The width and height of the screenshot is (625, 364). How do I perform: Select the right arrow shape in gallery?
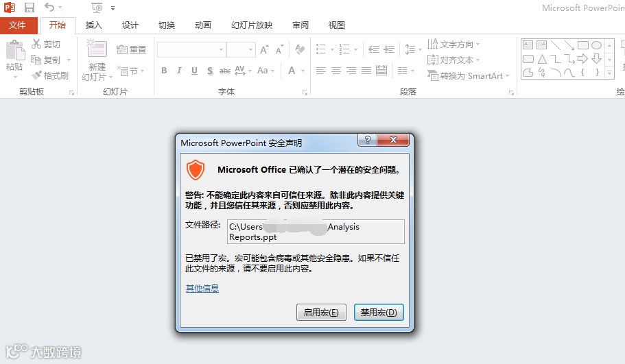(582, 59)
